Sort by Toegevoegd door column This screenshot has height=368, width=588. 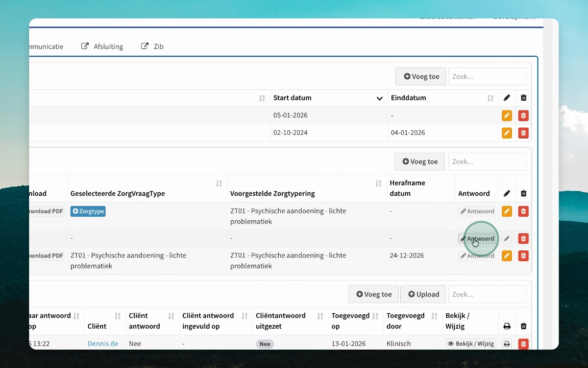(x=434, y=316)
